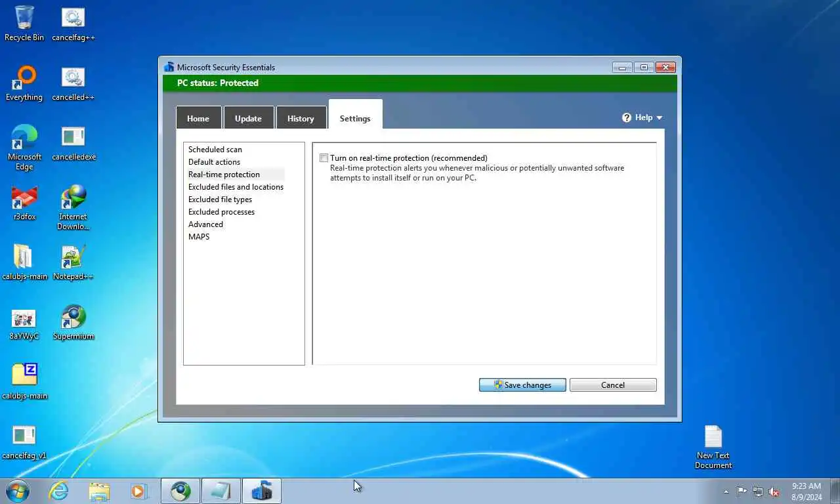
Task: Click the Save changes button
Action: click(x=522, y=385)
